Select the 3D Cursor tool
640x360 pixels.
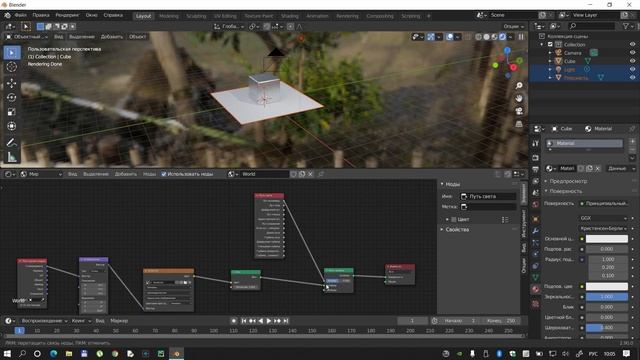(12, 67)
